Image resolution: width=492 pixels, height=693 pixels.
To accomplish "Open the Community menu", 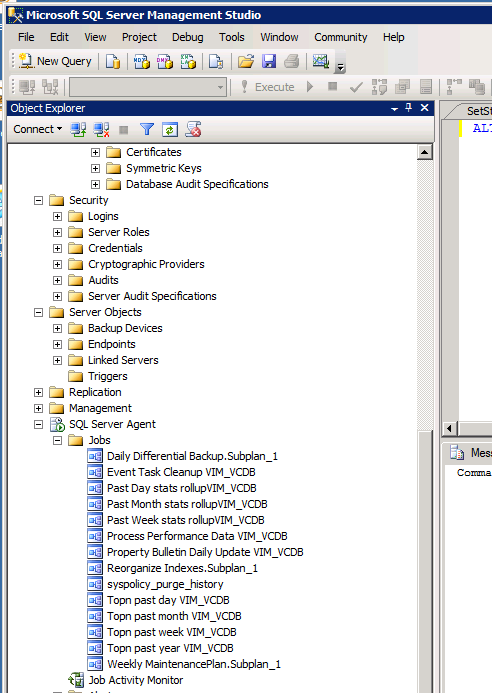I will pos(341,37).
